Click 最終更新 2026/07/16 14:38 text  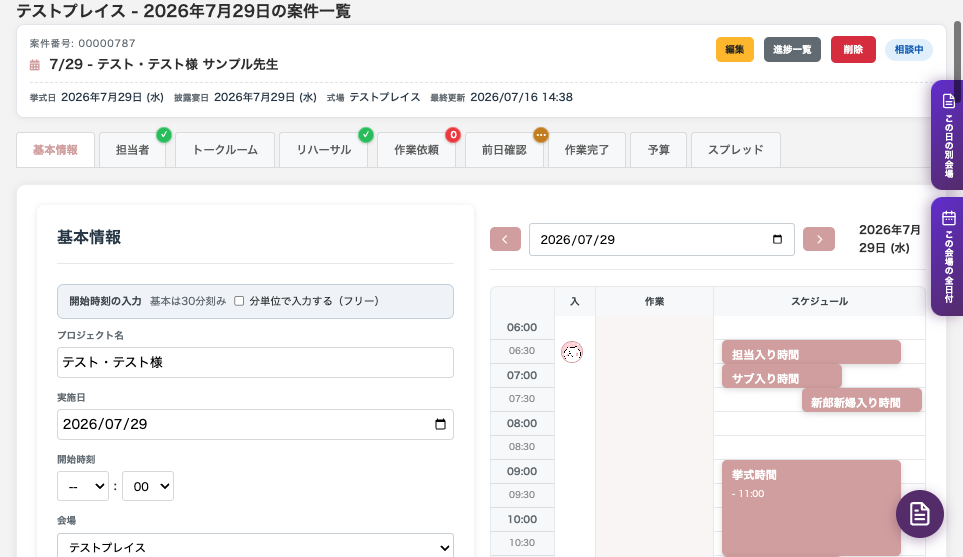click(x=501, y=97)
